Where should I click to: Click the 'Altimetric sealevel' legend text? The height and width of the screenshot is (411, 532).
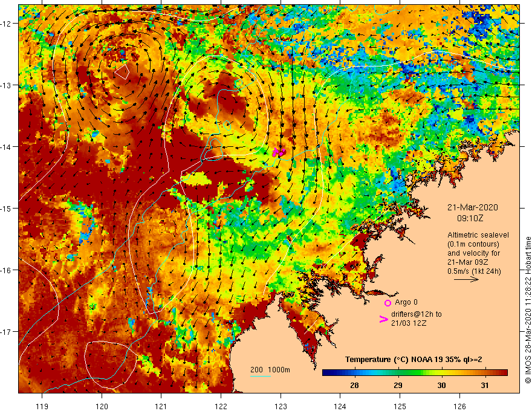478,235
